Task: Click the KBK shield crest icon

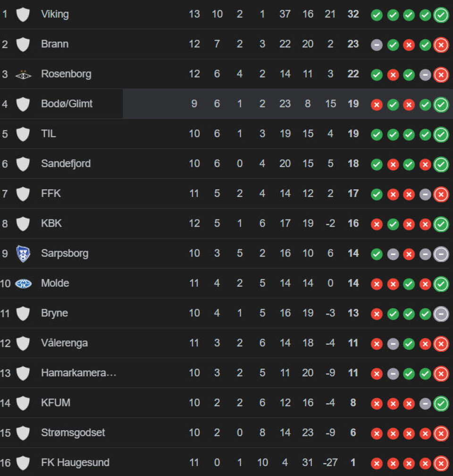Action: tap(23, 224)
